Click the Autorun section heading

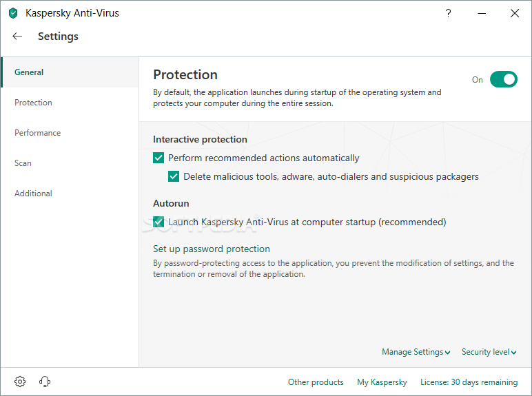pos(171,203)
